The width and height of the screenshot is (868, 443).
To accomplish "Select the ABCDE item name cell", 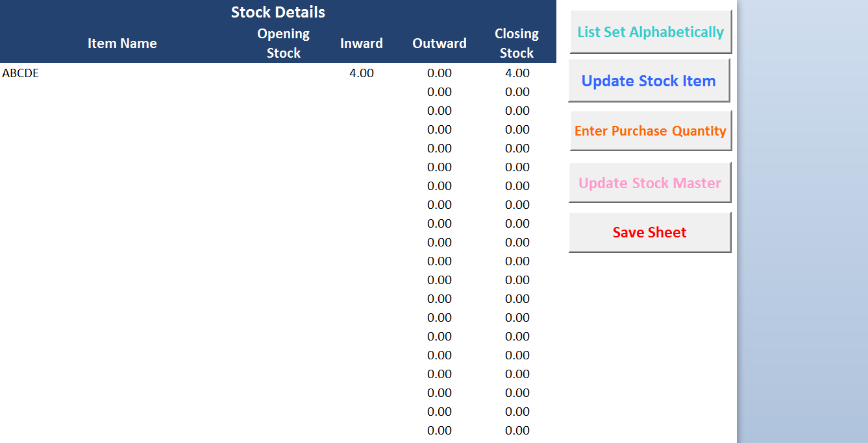I will point(122,73).
